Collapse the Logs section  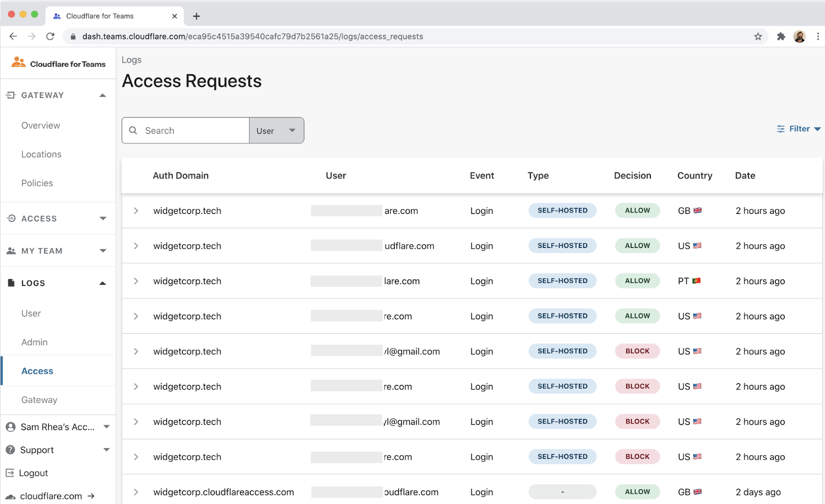tap(103, 283)
